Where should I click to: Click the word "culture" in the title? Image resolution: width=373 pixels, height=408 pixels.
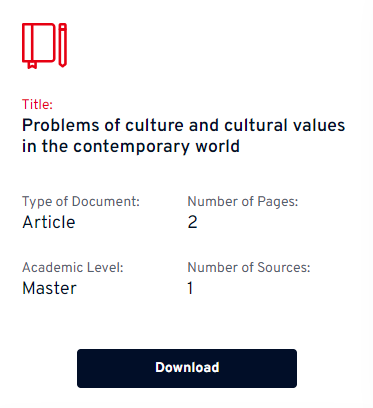tap(155, 125)
